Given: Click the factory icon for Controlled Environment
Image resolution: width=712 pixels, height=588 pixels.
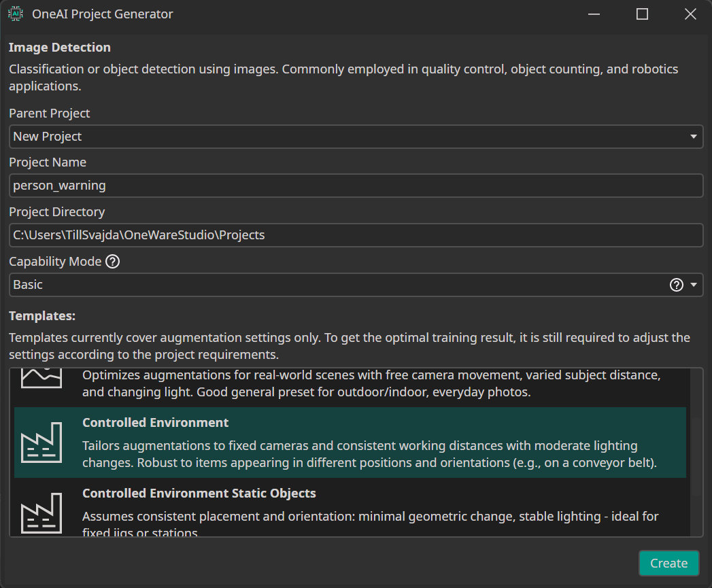Looking at the screenshot, I should tap(41, 443).
